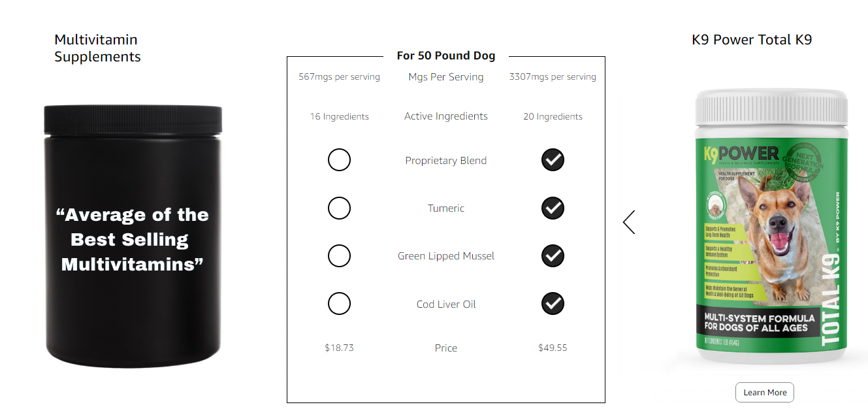This screenshot has height=411, width=868.
Task: Click the checkmark beside Proprietary Blend
Action: click(x=553, y=159)
